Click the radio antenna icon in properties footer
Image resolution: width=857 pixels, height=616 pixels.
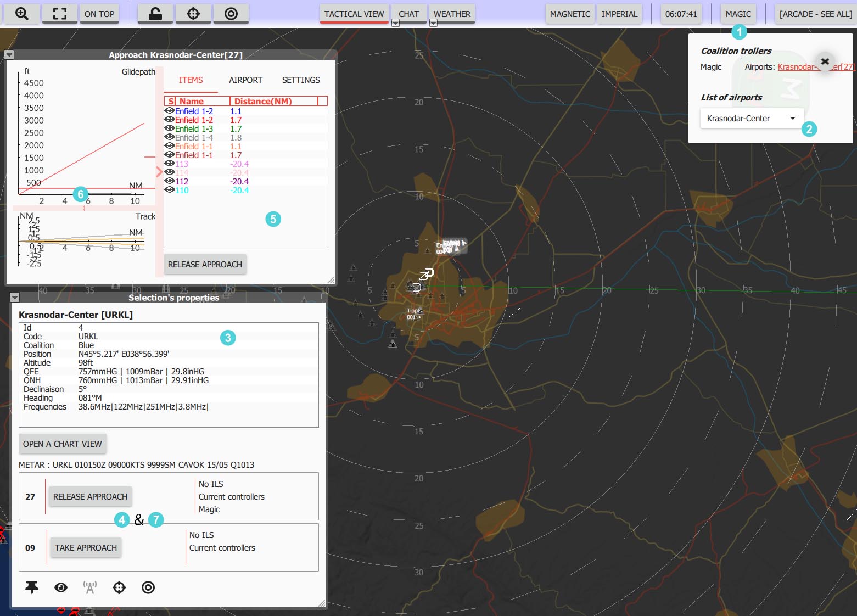90,587
